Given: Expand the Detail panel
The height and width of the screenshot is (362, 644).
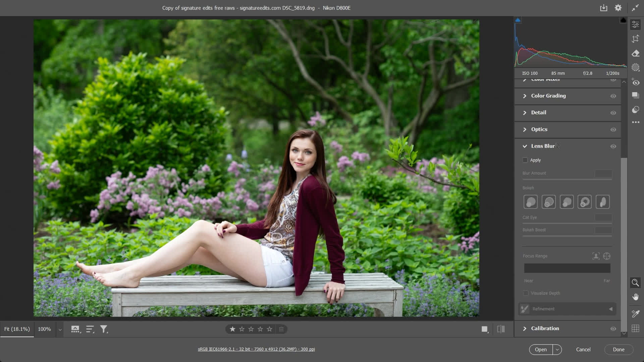Looking at the screenshot, I should (x=525, y=113).
